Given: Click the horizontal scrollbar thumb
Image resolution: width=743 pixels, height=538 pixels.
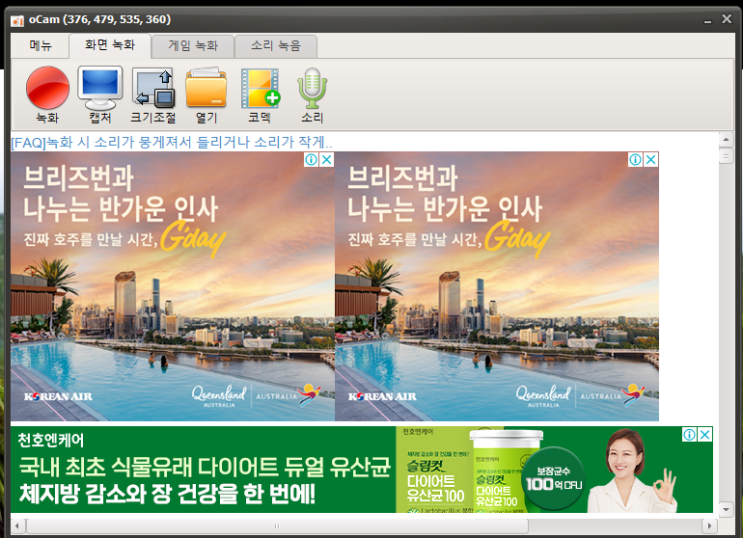Looking at the screenshot, I should (277, 526).
